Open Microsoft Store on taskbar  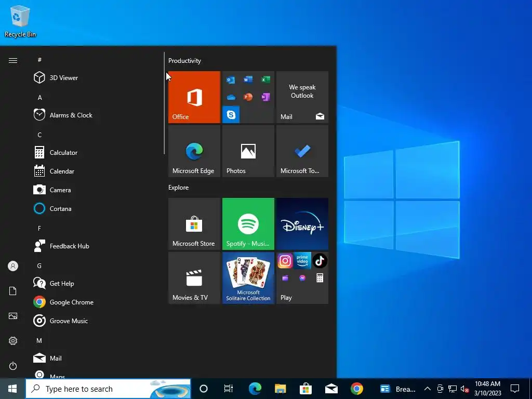305,389
